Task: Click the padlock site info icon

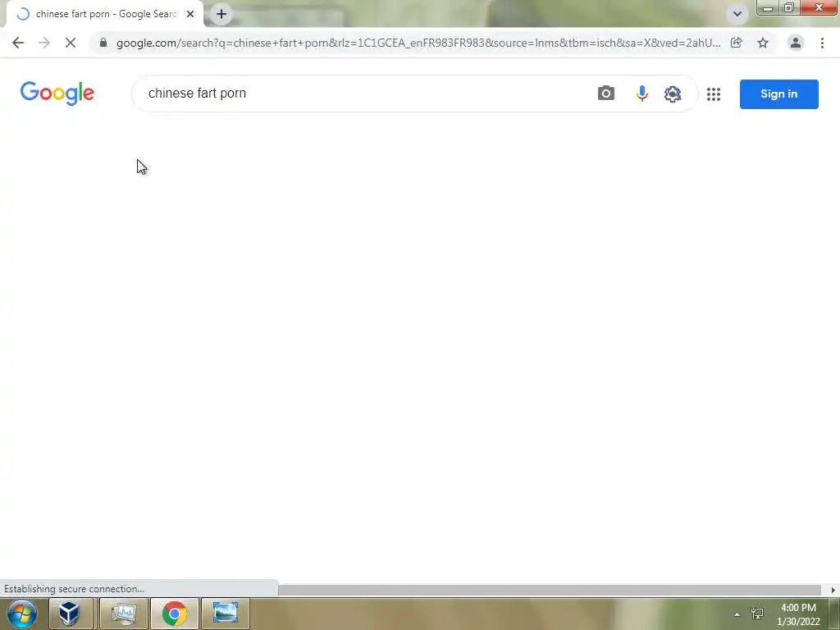Action: click(x=103, y=43)
